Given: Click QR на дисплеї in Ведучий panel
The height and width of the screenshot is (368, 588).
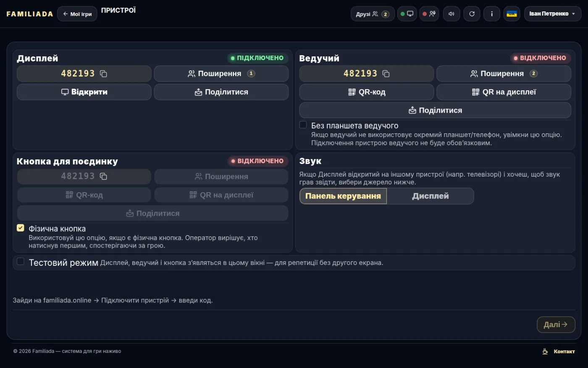Looking at the screenshot, I should [x=504, y=92].
